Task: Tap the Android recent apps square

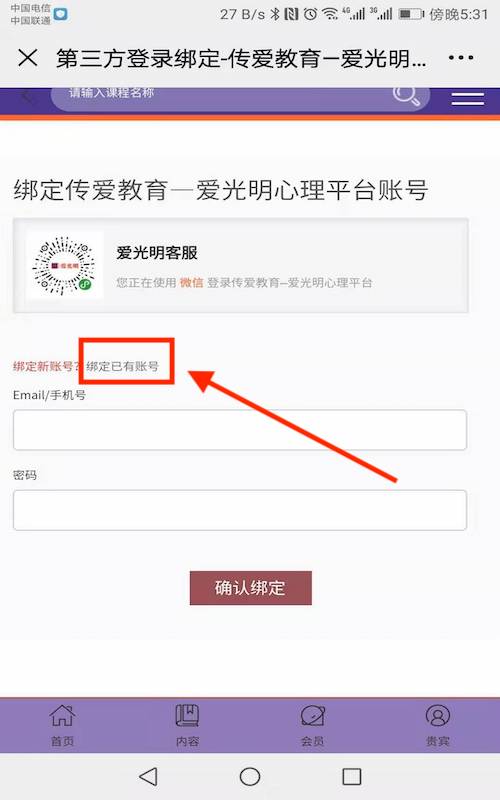Action: point(352,777)
